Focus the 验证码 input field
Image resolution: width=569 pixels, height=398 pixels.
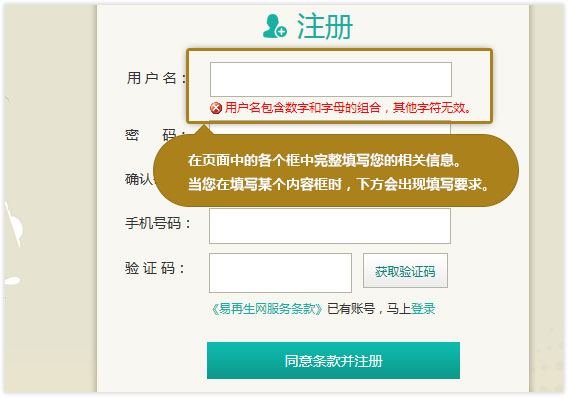(280, 273)
